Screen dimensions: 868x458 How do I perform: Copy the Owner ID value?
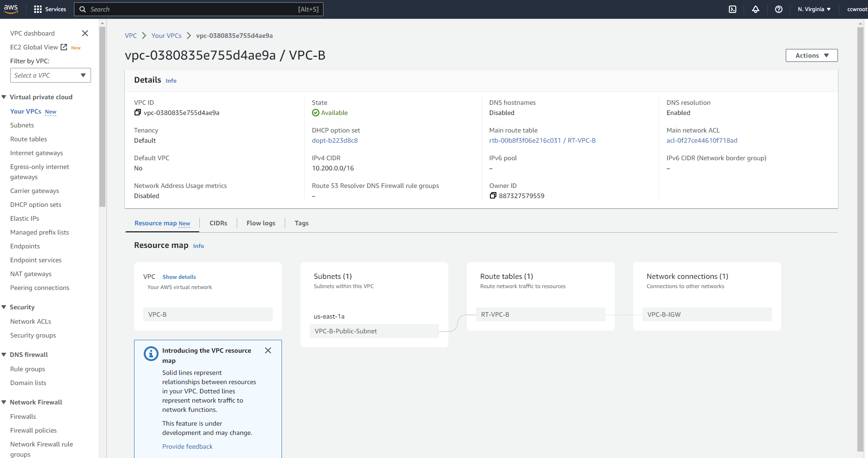tap(493, 196)
